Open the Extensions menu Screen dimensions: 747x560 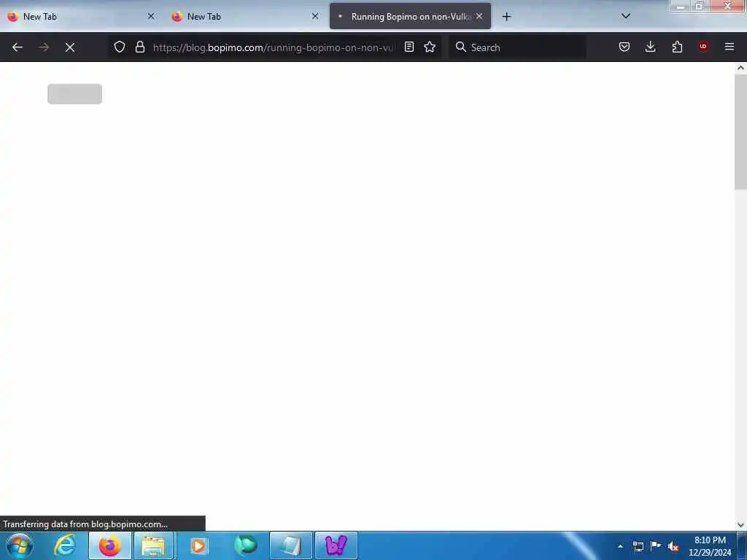(677, 47)
